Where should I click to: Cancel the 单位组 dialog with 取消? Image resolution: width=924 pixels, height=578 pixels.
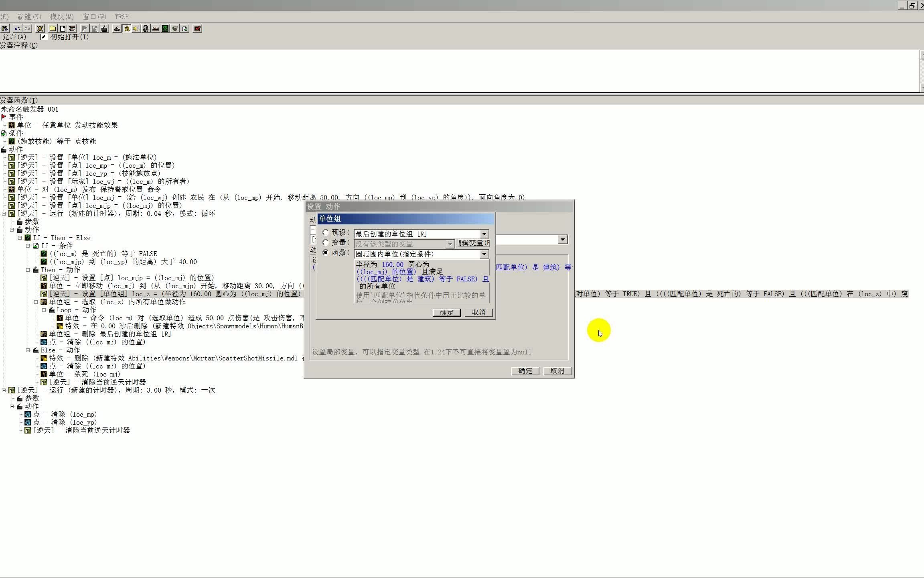(x=478, y=313)
